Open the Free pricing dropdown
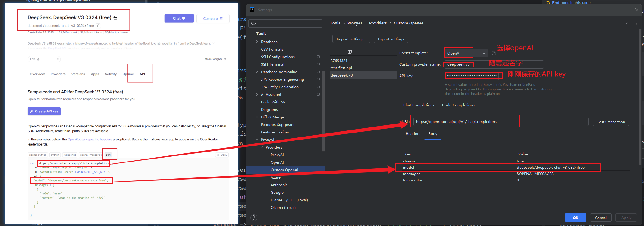The image size is (644, 226). tap(44, 59)
